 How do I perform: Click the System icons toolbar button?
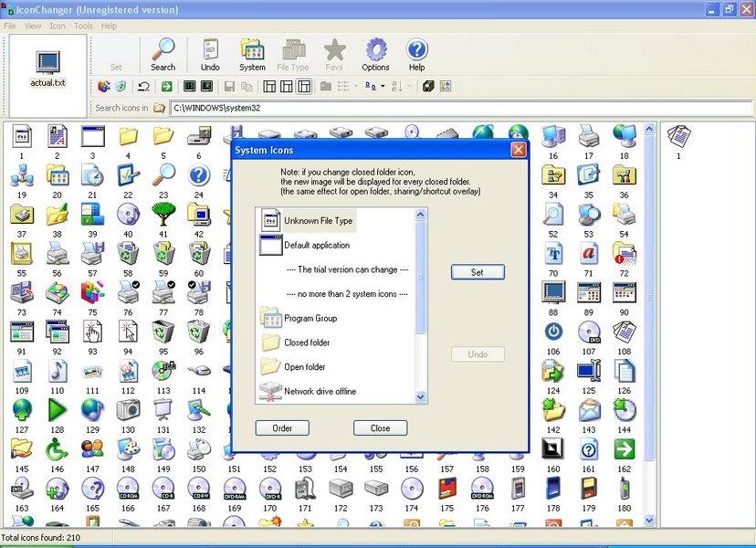click(x=252, y=54)
